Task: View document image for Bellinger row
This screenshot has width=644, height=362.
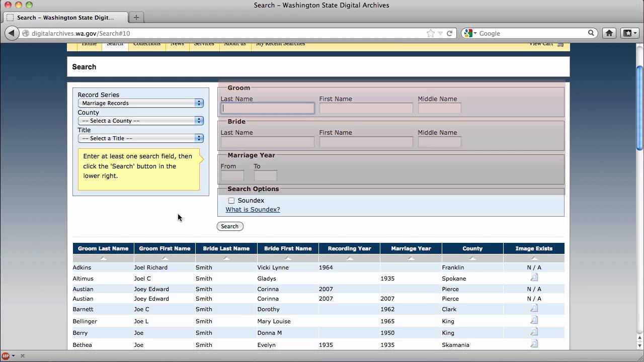Action: [x=534, y=320]
